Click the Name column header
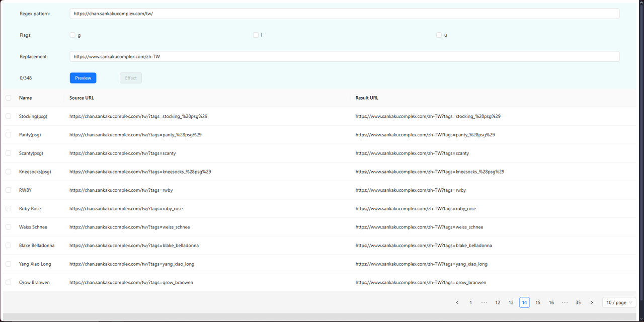644x322 pixels. tap(26, 98)
